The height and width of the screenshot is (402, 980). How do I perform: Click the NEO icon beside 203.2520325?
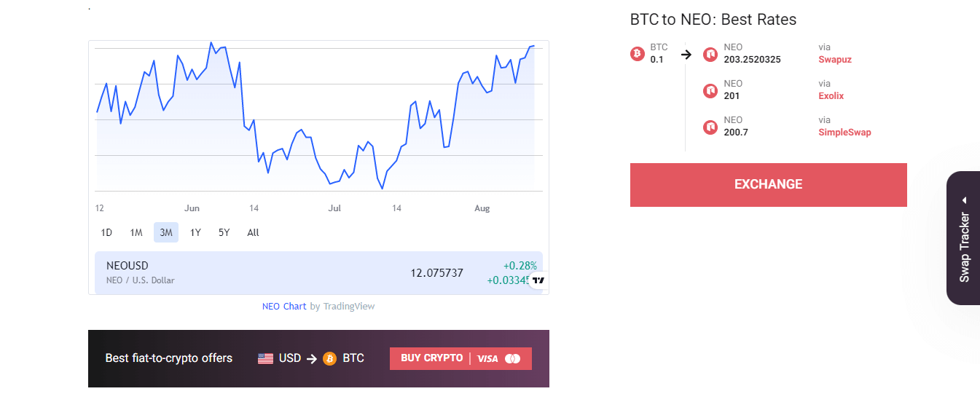(x=710, y=54)
